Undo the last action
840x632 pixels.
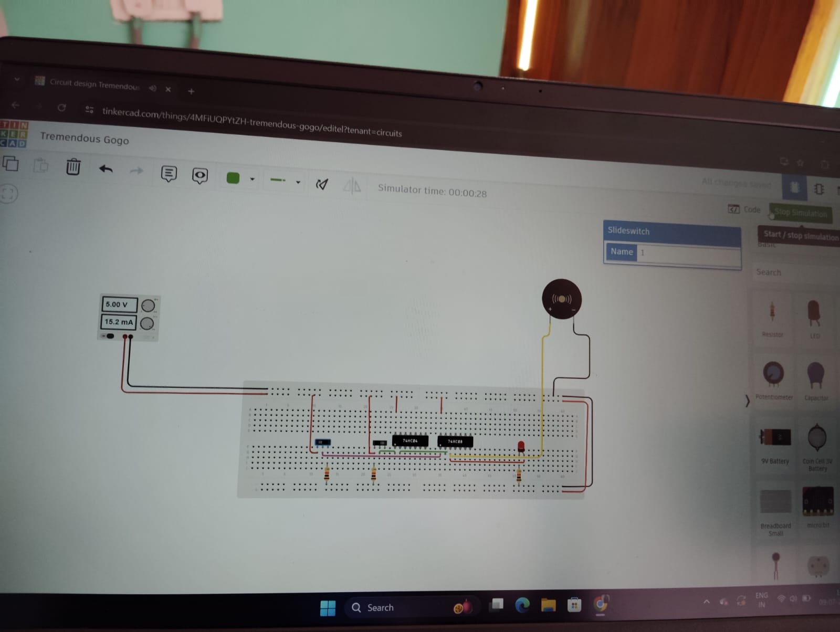[106, 169]
